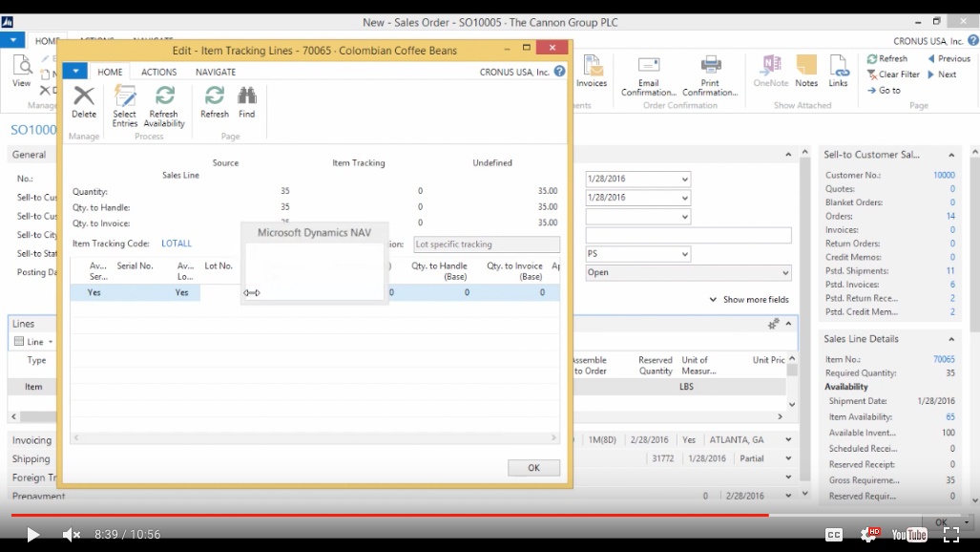Collapse Sales Line Details factbox

(x=951, y=339)
